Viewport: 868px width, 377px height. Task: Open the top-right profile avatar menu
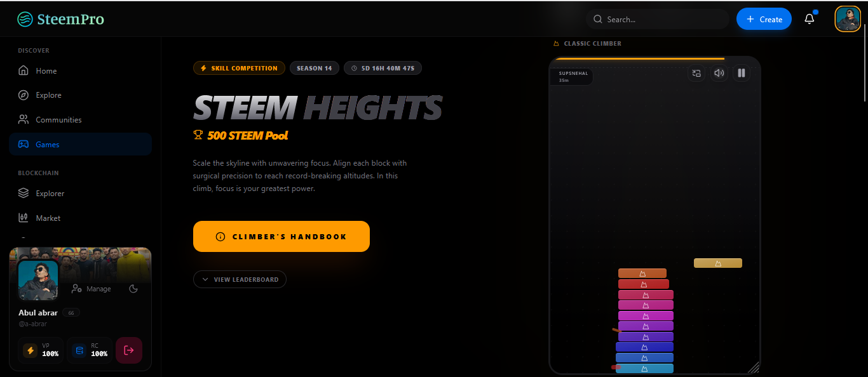848,19
